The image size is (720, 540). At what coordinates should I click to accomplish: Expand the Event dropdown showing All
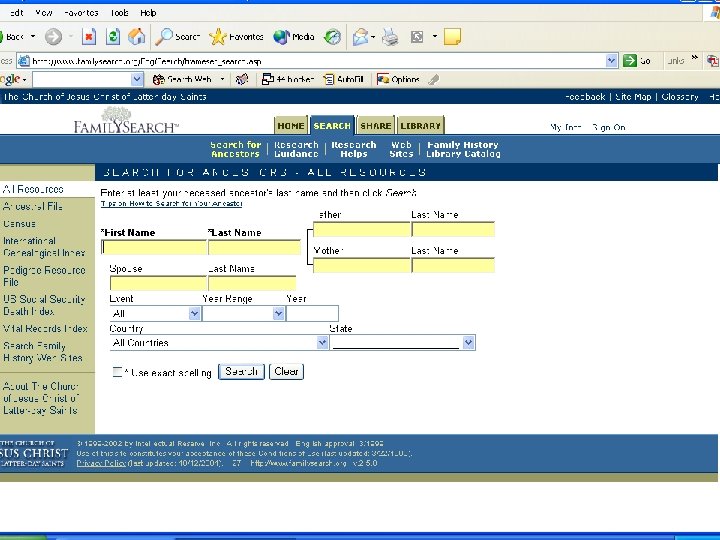click(x=194, y=314)
